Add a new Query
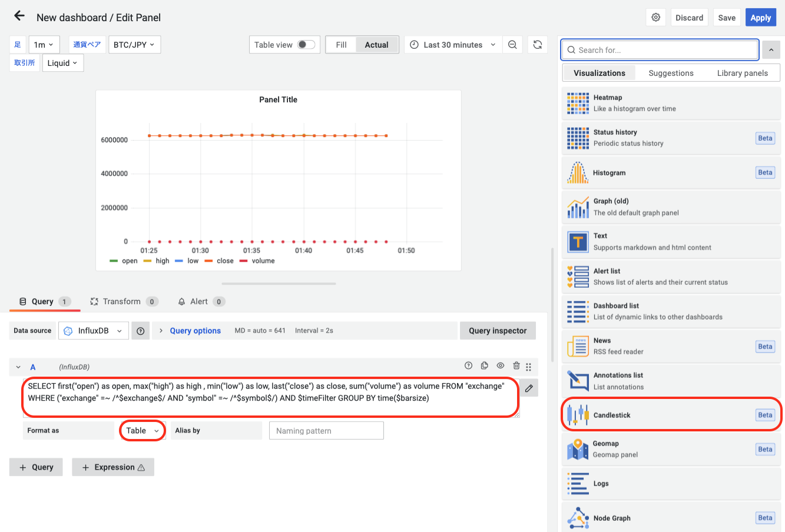The height and width of the screenshot is (532, 785). [36, 467]
